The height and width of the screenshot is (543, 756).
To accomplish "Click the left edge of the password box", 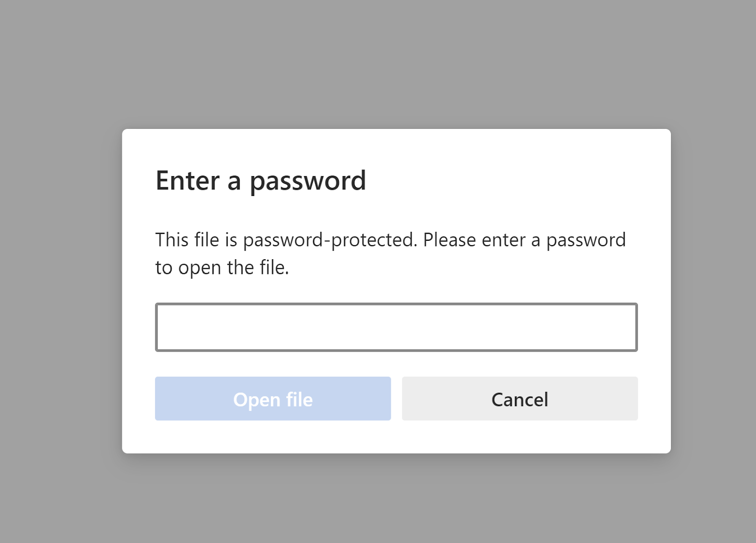I will (x=163, y=327).
